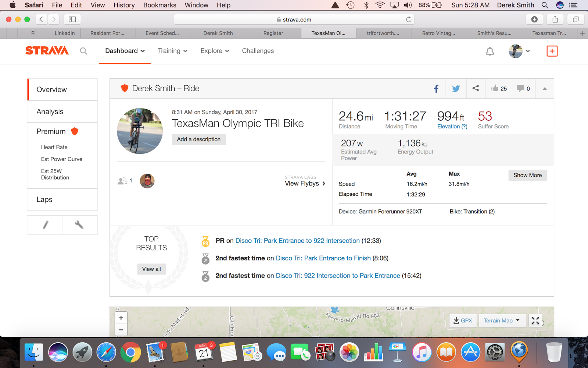Click Add a description button

tap(199, 139)
